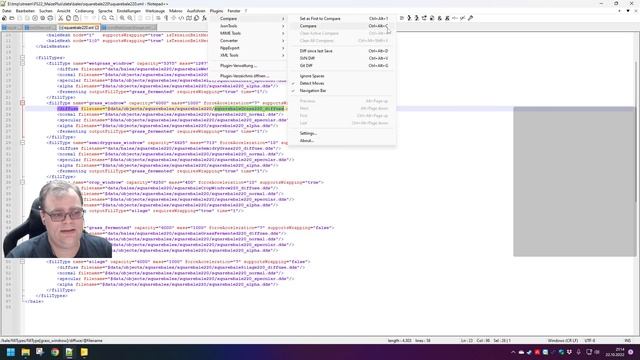The height and width of the screenshot is (360, 640).
Task: Close the squarebale220.xml tab
Action: point(97,28)
